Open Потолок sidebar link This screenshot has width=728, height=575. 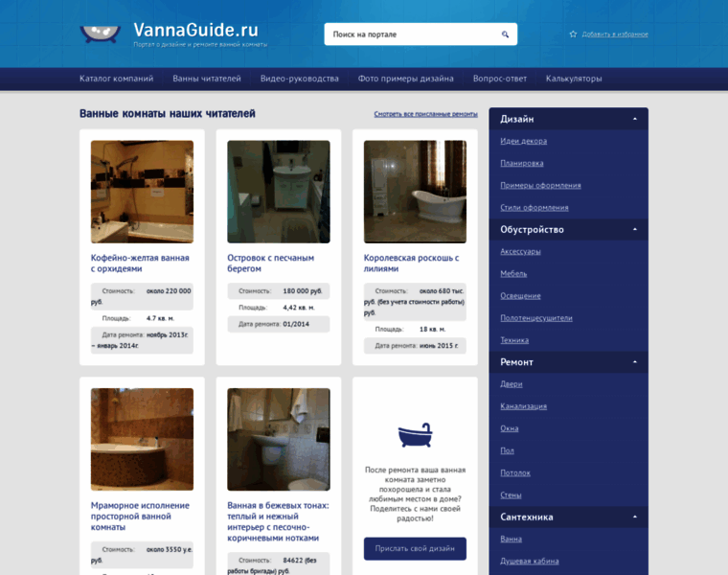tap(515, 472)
